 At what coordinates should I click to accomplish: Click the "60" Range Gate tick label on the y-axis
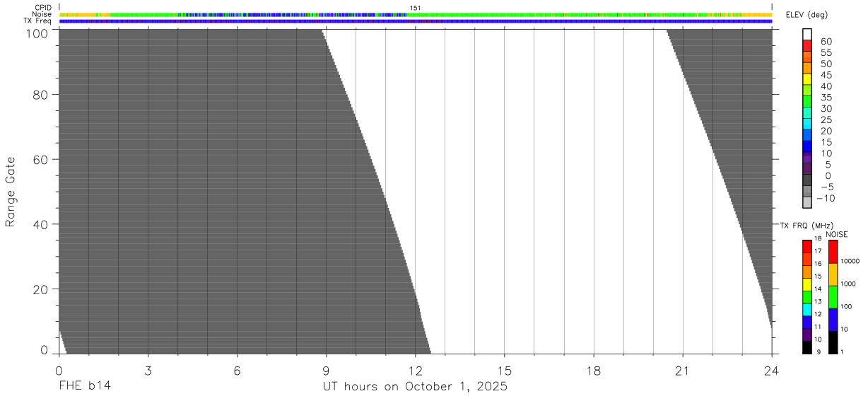[x=41, y=159]
